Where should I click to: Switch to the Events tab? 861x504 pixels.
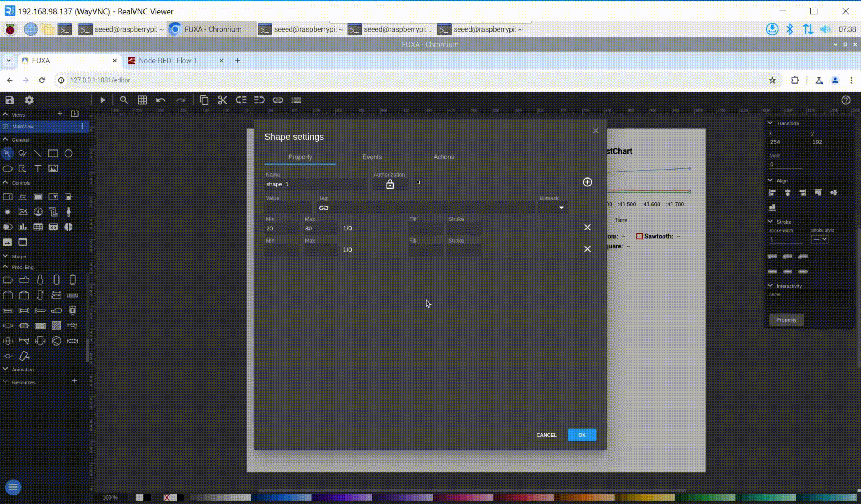pyautogui.click(x=372, y=157)
